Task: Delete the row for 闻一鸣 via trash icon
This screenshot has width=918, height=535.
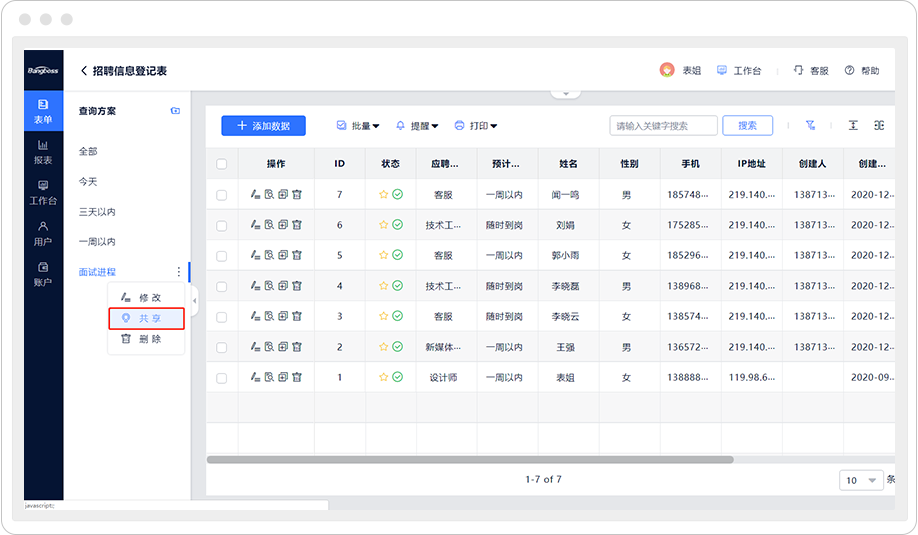Action: tap(297, 195)
